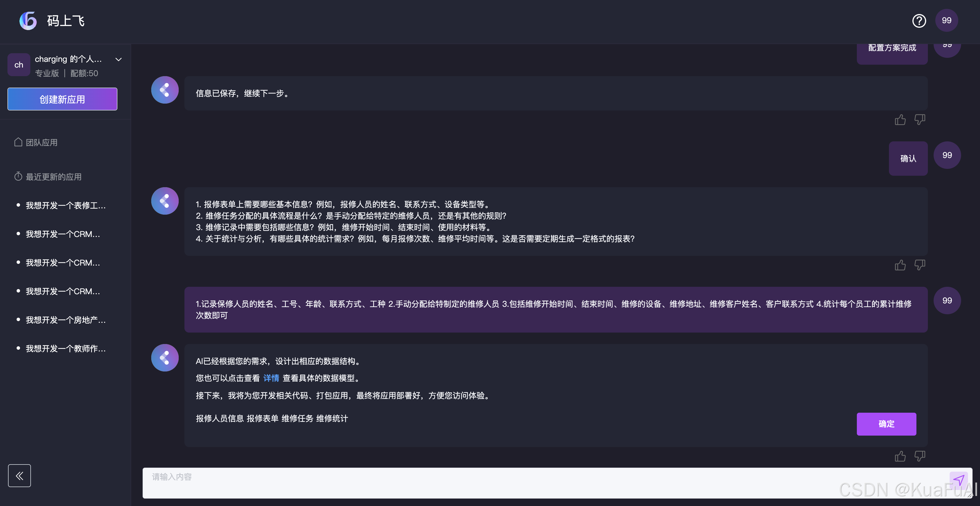Expand the charging workspace dropdown chevron
This screenshot has width=980, height=506.
click(x=118, y=60)
